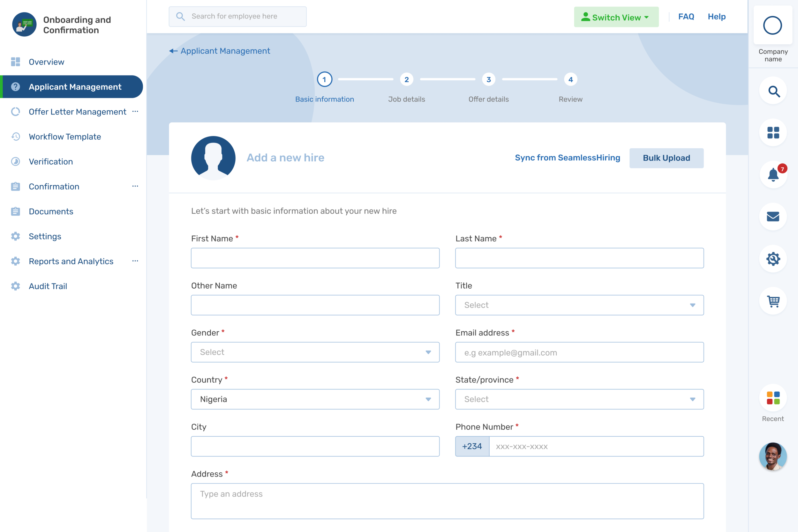Go to Workflow Template in sidebar
The height and width of the screenshot is (532, 798).
[x=65, y=137]
